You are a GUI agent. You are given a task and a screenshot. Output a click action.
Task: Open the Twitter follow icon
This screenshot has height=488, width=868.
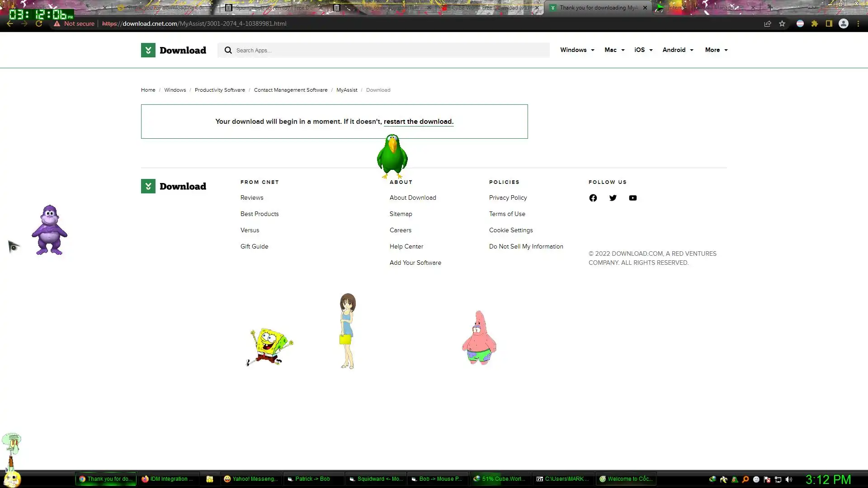point(613,198)
